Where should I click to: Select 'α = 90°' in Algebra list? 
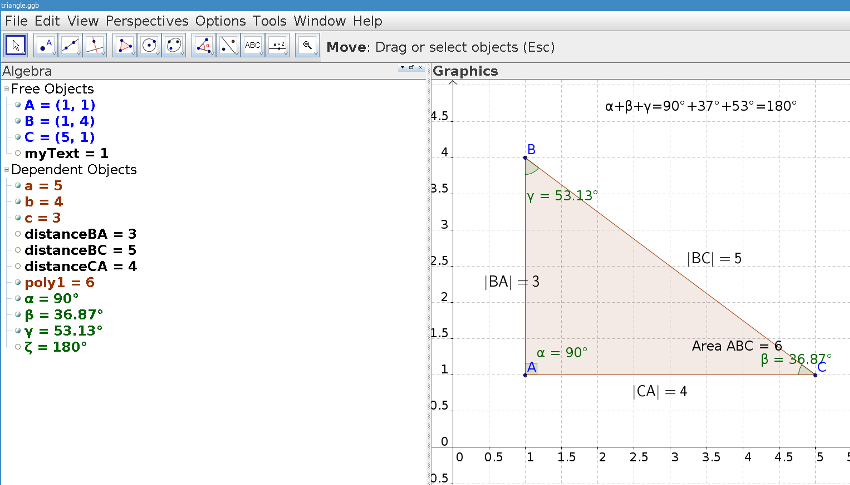[51, 299]
